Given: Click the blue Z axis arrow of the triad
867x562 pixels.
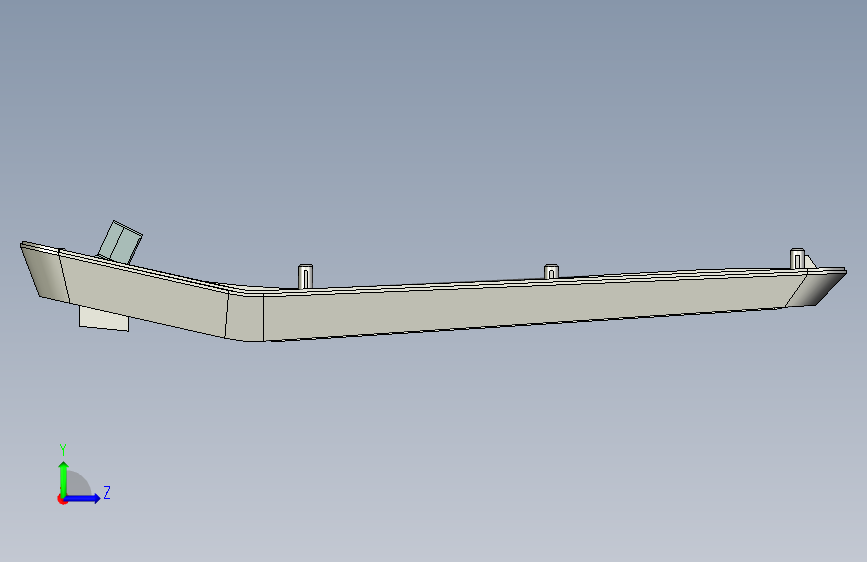Looking at the screenshot, I should pyautogui.click(x=83, y=498).
